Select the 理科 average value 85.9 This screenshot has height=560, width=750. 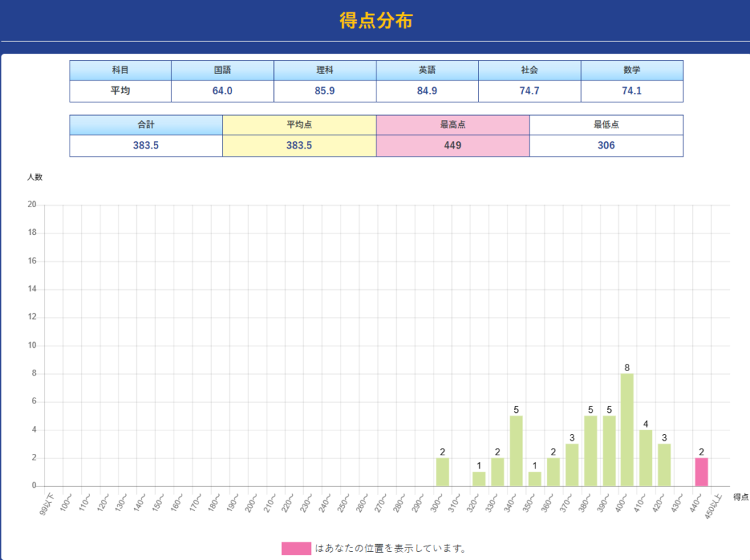point(324,91)
